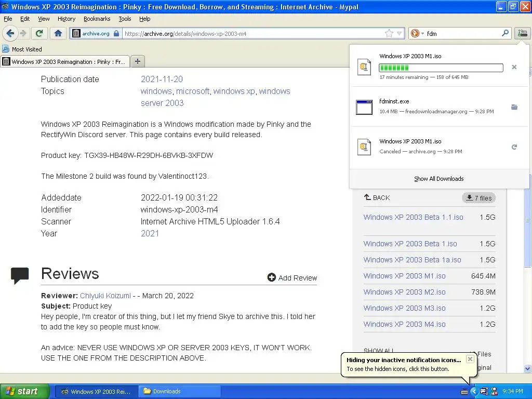532x399 pixels.
Task: Open the URL bar history dropdown arrow
Action: pyautogui.click(x=400, y=33)
